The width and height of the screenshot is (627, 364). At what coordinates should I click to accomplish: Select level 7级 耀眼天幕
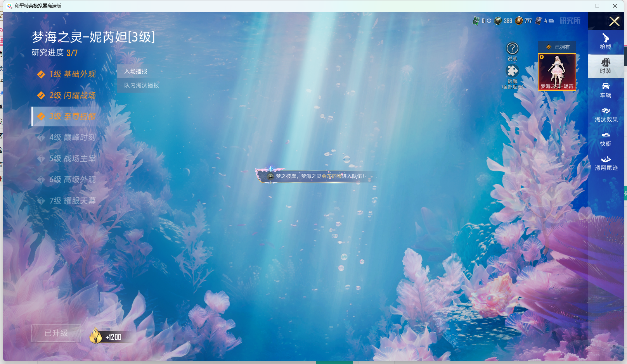point(72,201)
